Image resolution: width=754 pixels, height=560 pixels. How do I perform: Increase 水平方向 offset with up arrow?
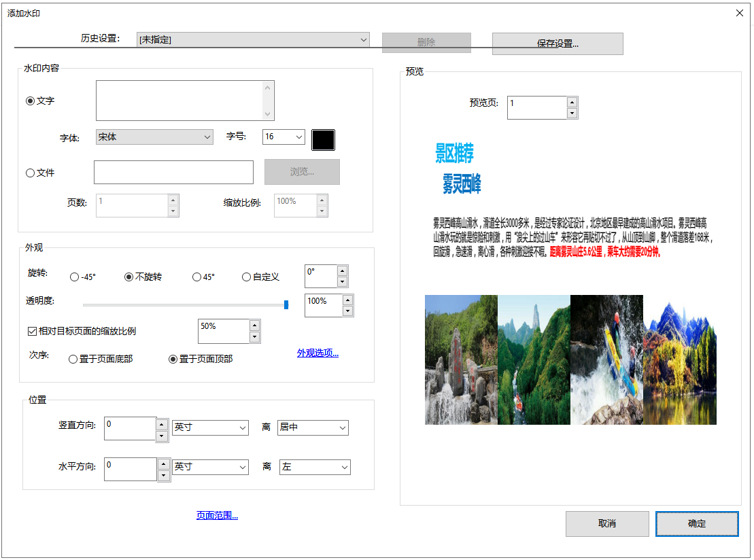coord(163,464)
